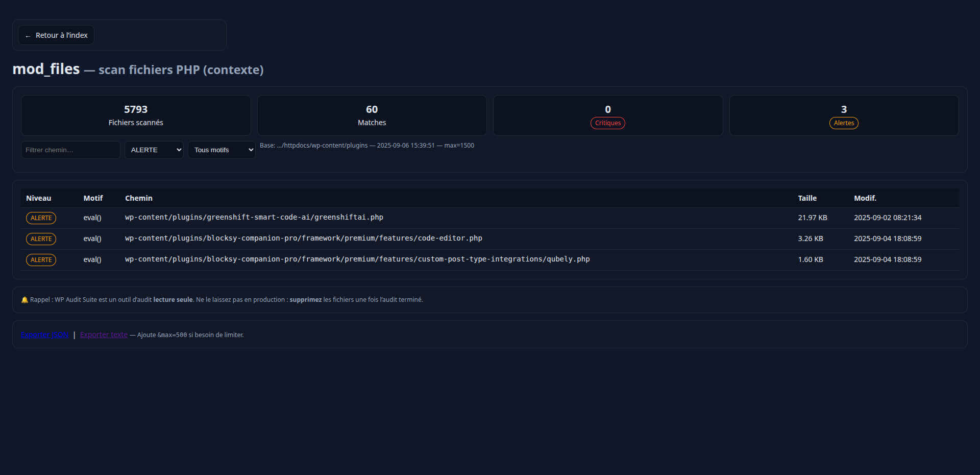Click inside the 'Filtrer chemin…' field
Image resolution: width=980 pixels, height=475 pixels.
point(70,150)
